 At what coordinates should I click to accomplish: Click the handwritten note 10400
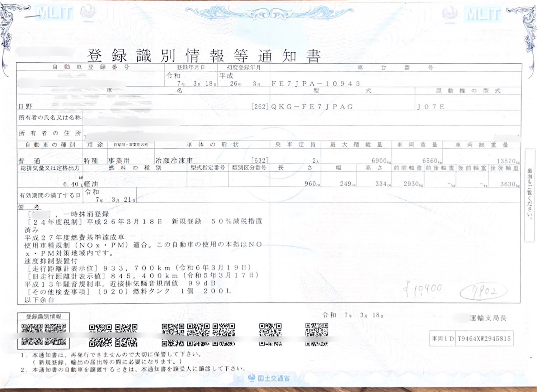pos(422,290)
